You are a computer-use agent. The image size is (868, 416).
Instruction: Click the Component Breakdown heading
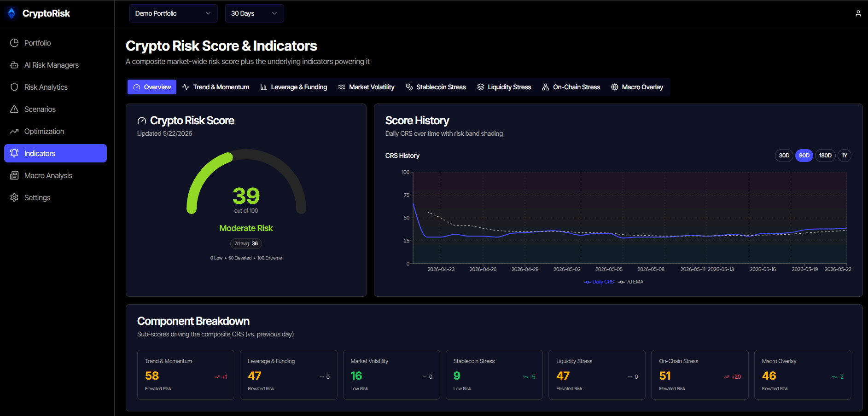point(193,321)
